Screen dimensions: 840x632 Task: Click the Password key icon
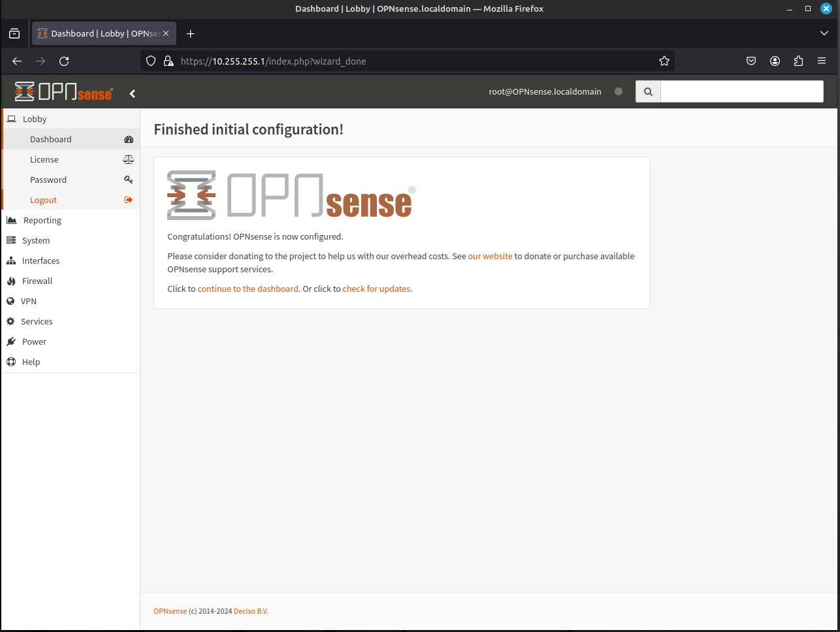[x=129, y=180]
